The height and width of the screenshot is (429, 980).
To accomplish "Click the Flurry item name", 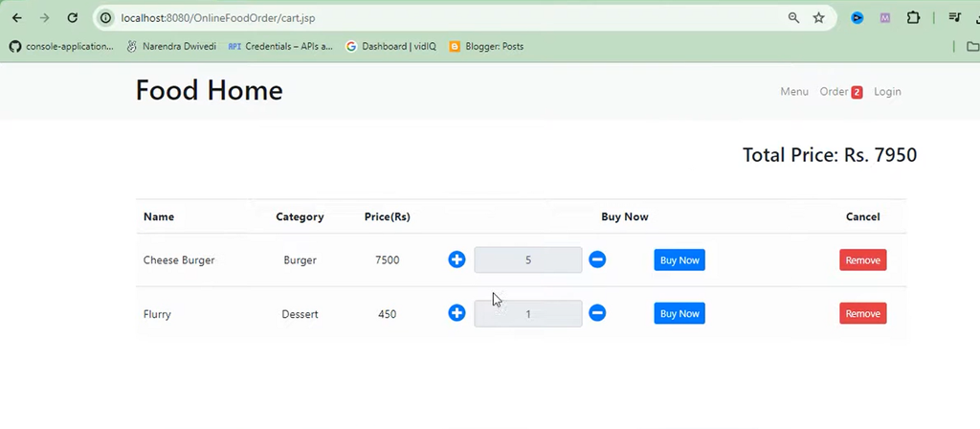I will pos(157,314).
